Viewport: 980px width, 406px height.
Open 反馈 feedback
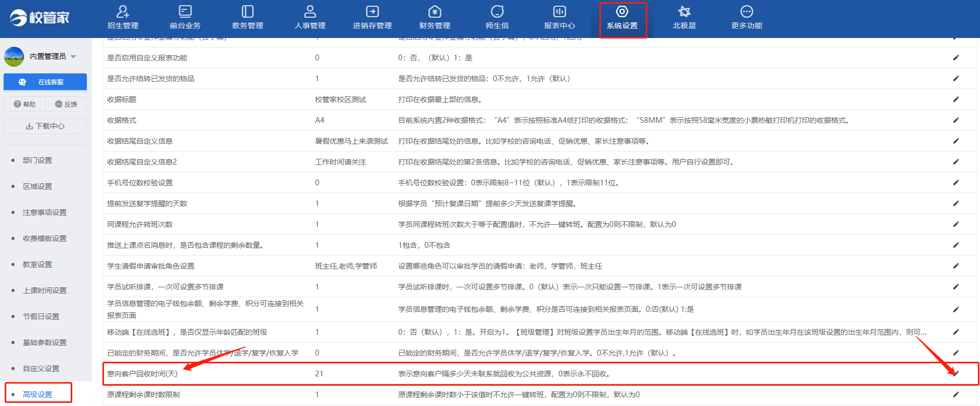(66, 104)
